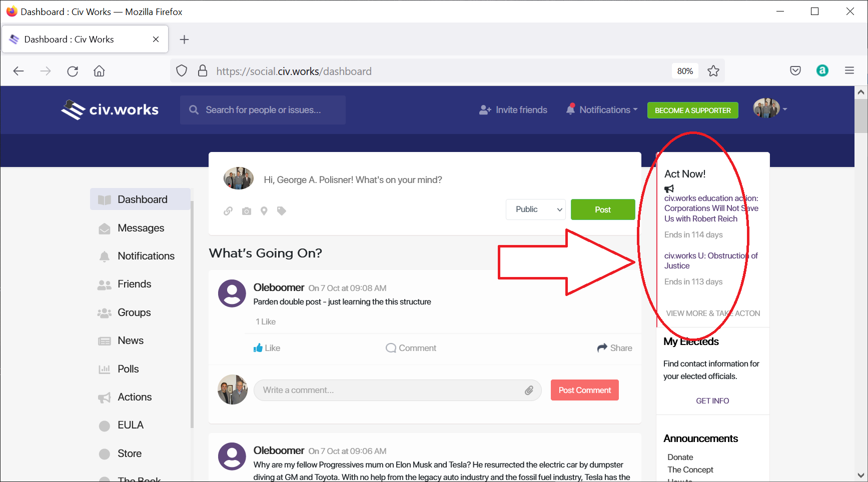The width and height of the screenshot is (868, 482).
Task: Open the GET INFO link under My Electeds
Action: click(712, 401)
